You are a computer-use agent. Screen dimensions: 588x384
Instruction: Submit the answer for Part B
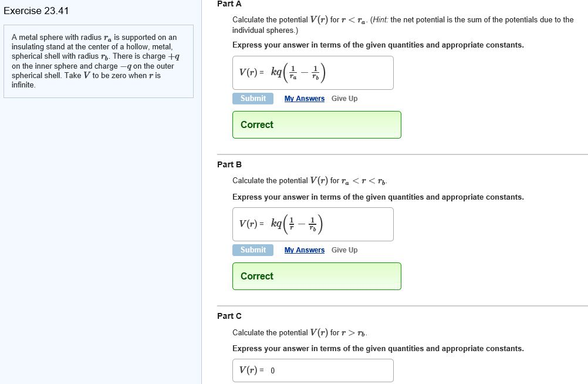pos(252,250)
